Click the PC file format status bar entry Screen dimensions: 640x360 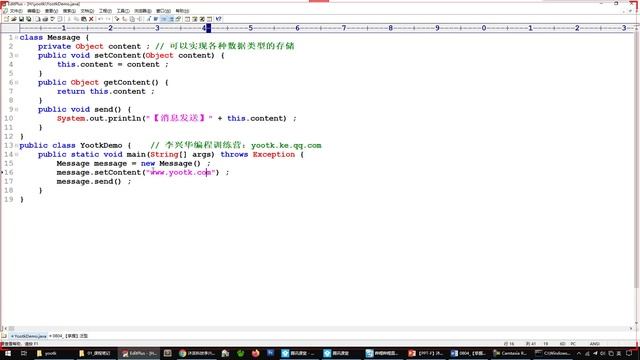pos(573,344)
